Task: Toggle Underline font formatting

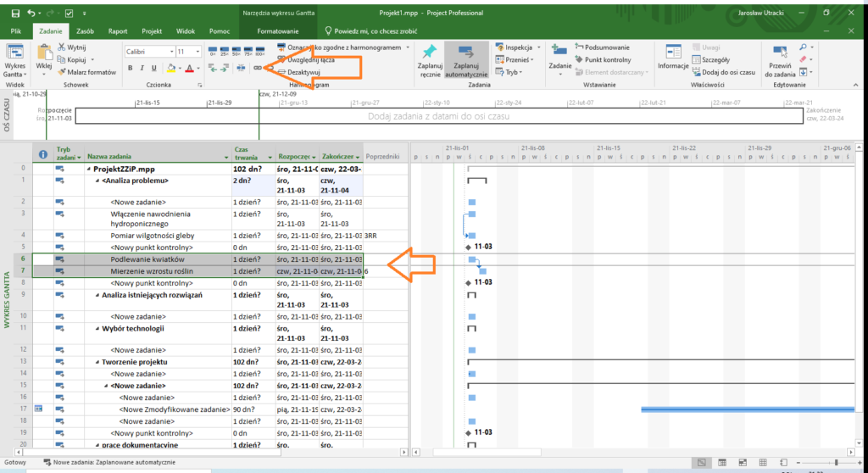Action: coord(154,68)
